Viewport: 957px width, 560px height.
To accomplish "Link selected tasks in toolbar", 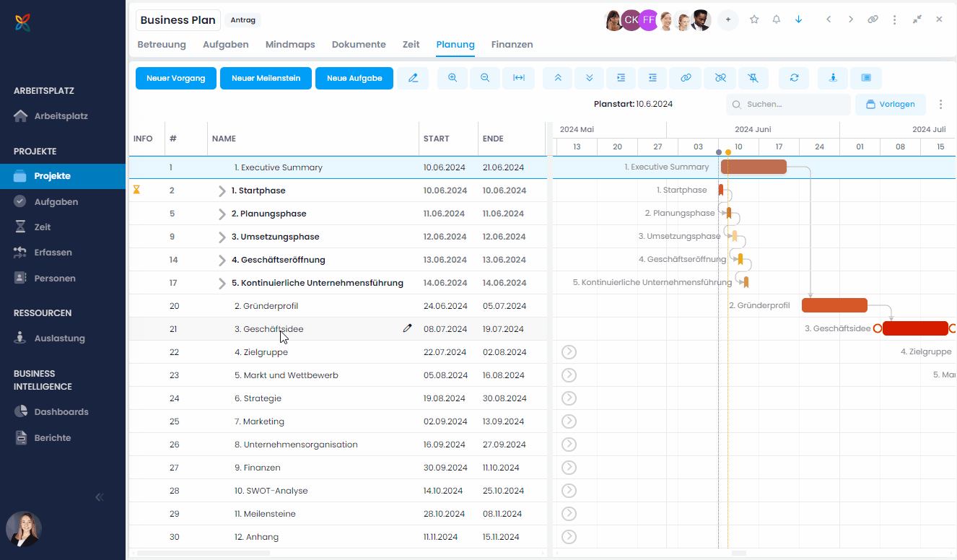I will [x=686, y=78].
